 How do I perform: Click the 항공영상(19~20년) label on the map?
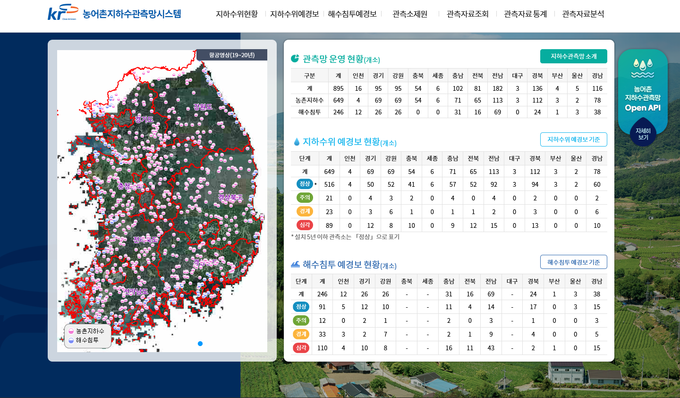pos(232,55)
